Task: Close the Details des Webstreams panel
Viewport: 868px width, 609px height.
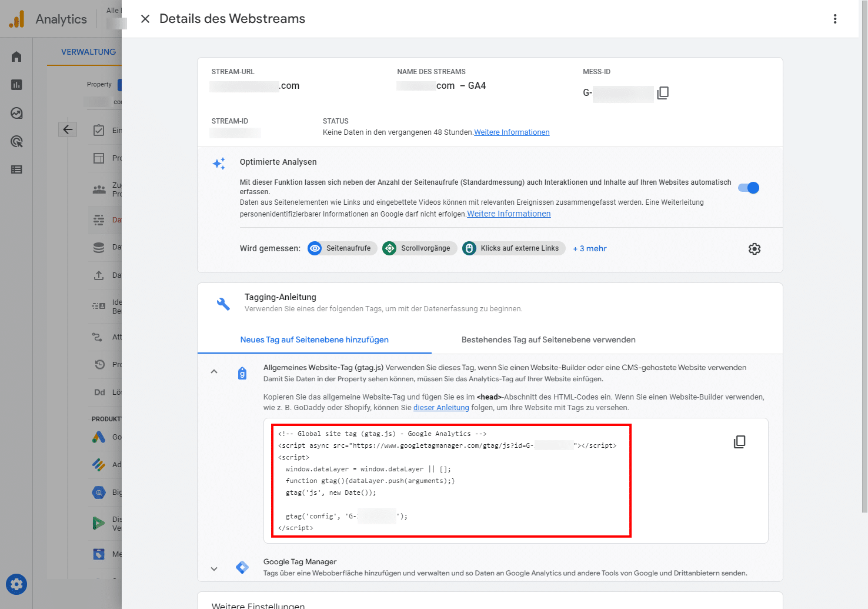Action: pos(145,19)
